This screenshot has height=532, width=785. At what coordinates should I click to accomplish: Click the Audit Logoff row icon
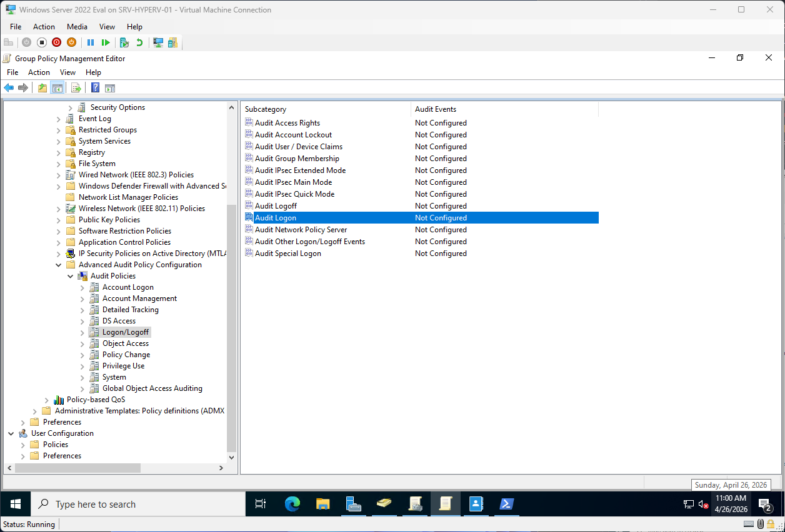pyautogui.click(x=249, y=206)
